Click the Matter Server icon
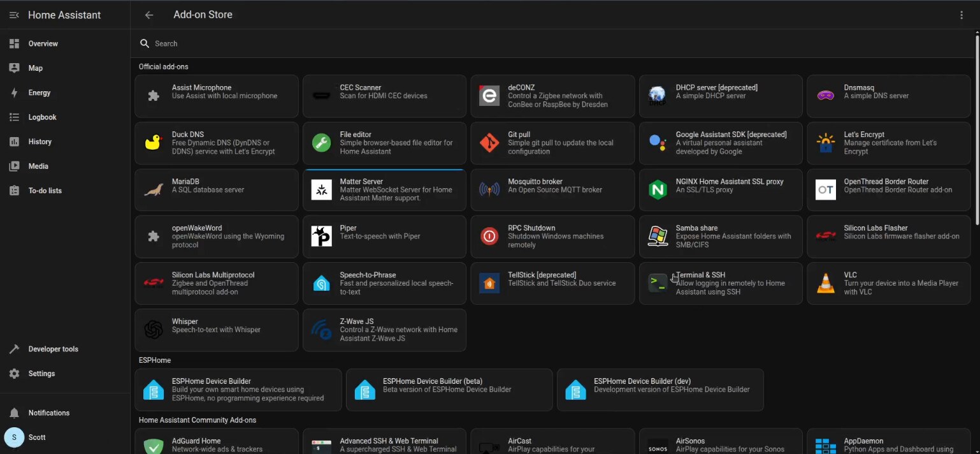980x454 pixels. point(321,190)
